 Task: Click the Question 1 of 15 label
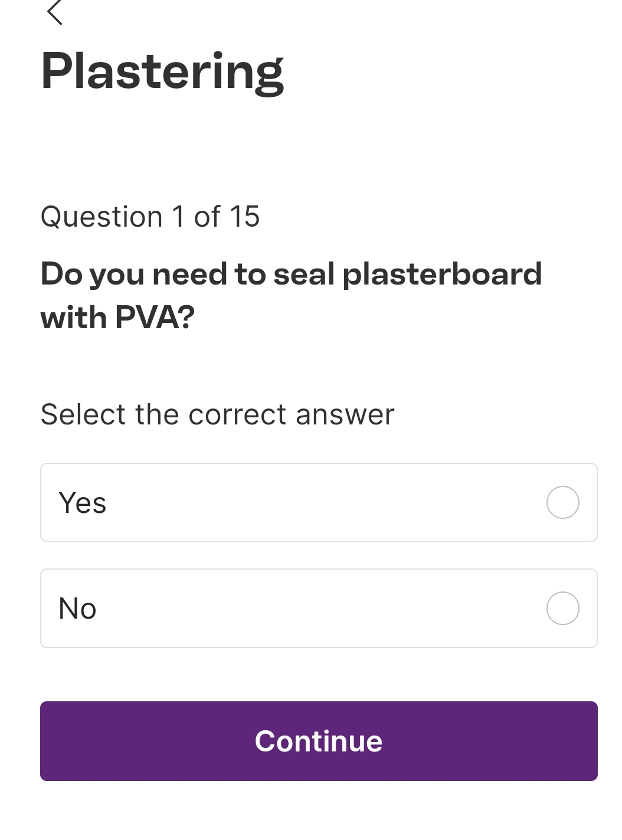(x=150, y=217)
